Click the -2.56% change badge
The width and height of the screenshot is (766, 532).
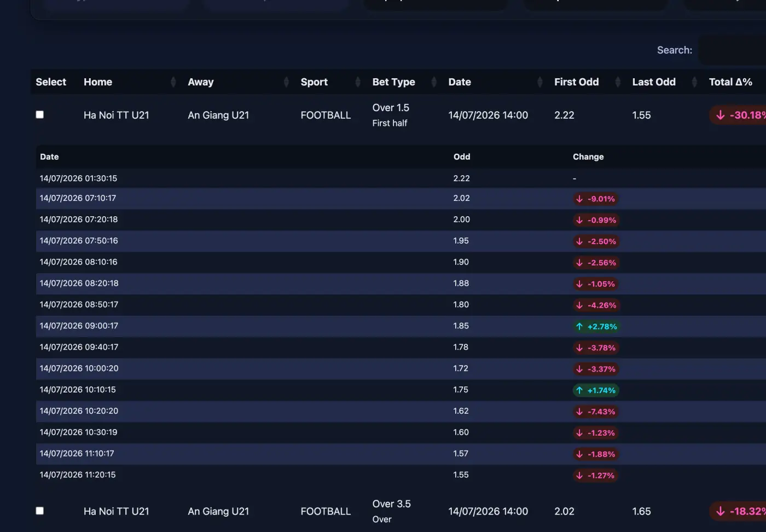coord(596,263)
